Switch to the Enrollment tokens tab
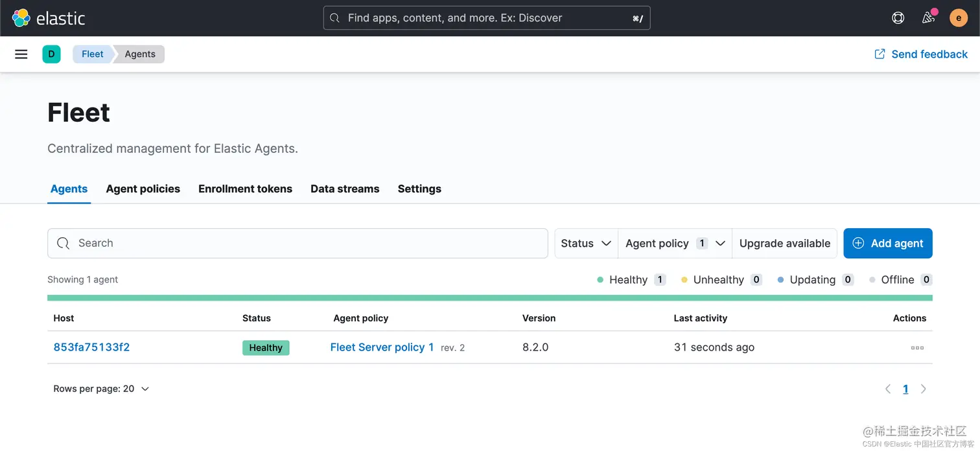 (x=245, y=189)
